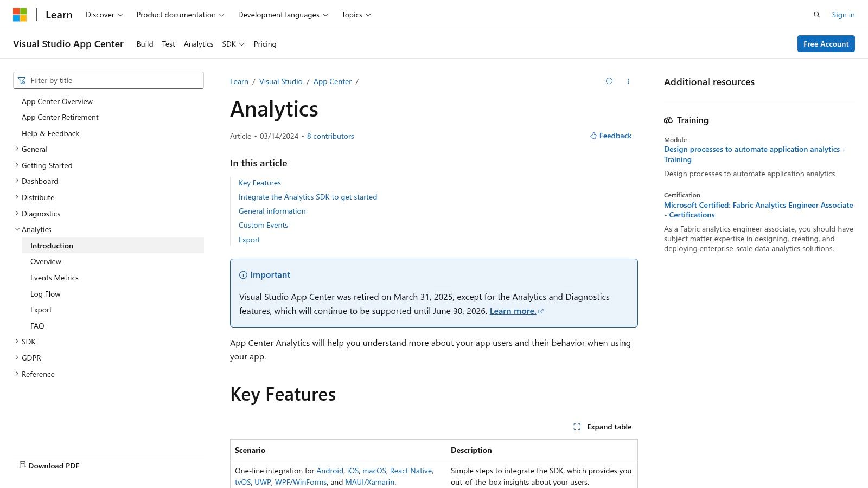Click the Download PDF icon

tap(22, 465)
